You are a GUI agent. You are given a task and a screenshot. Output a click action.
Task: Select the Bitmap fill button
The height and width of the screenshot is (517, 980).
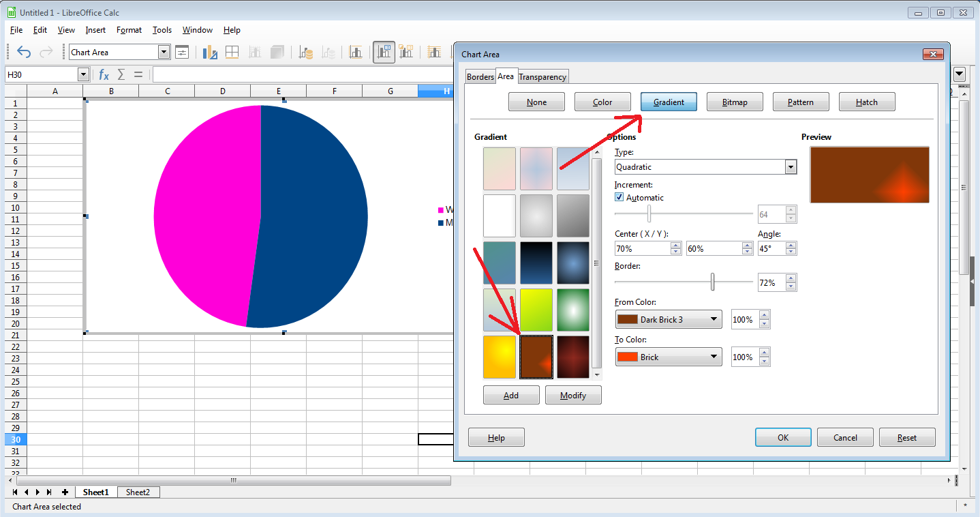[735, 102]
